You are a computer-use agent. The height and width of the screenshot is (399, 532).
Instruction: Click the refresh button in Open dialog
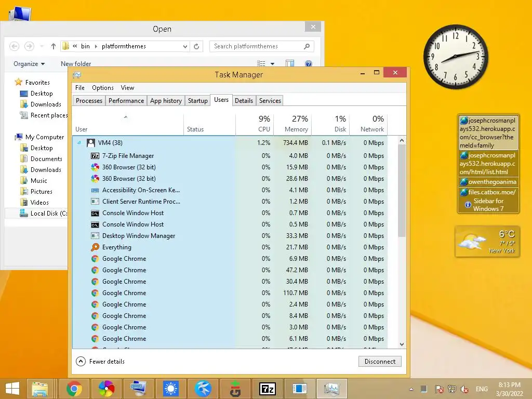point(196,46)
